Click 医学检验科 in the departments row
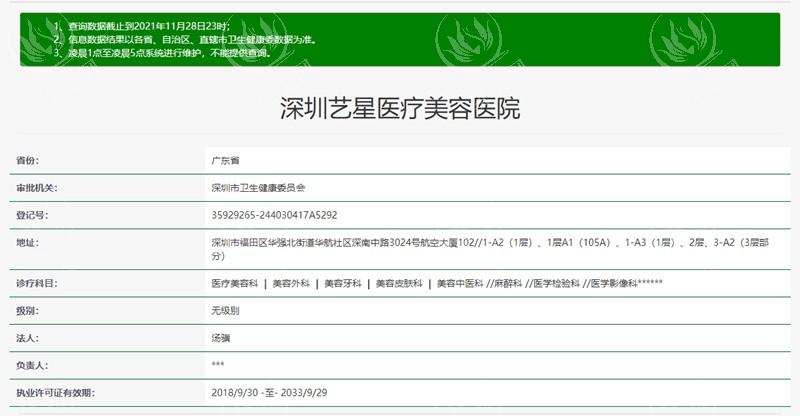The image size is (800, 416). pyautogui.click(x=557, y=283)
